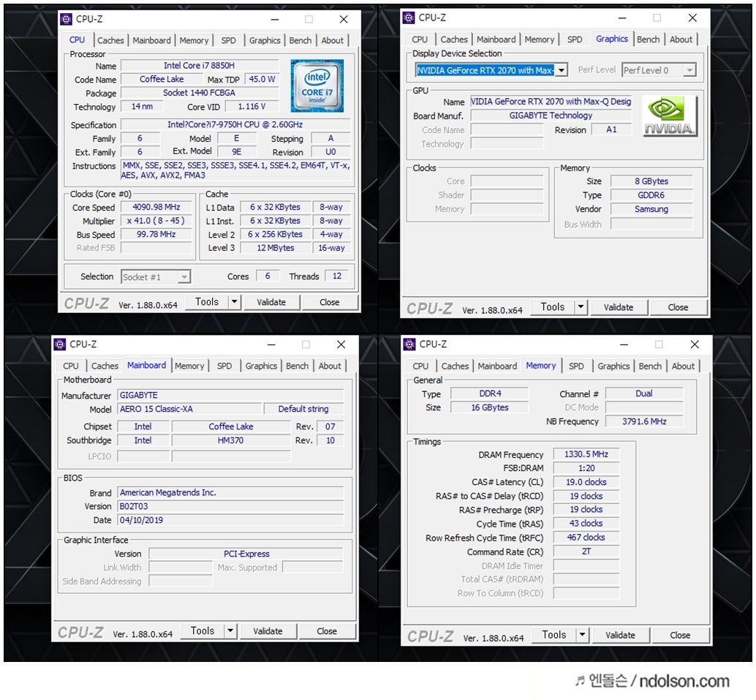Click the NB Frequency value 3791.6 MHz

tap(644, 421)
